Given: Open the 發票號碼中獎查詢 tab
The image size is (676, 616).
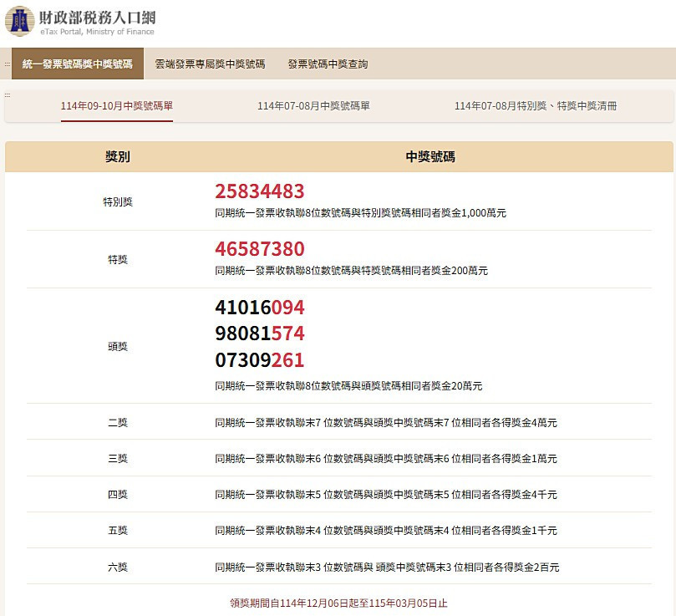Looking at the screenshot, I should [328, 64].
